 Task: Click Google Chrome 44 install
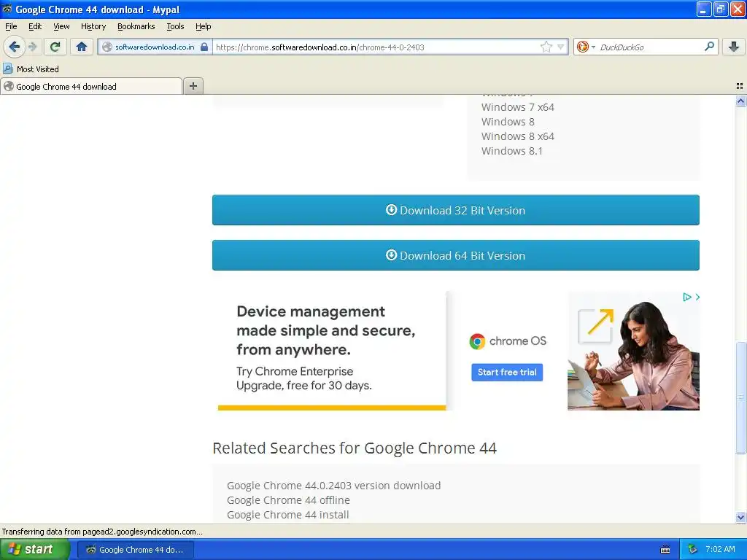(x=287, y=514)
